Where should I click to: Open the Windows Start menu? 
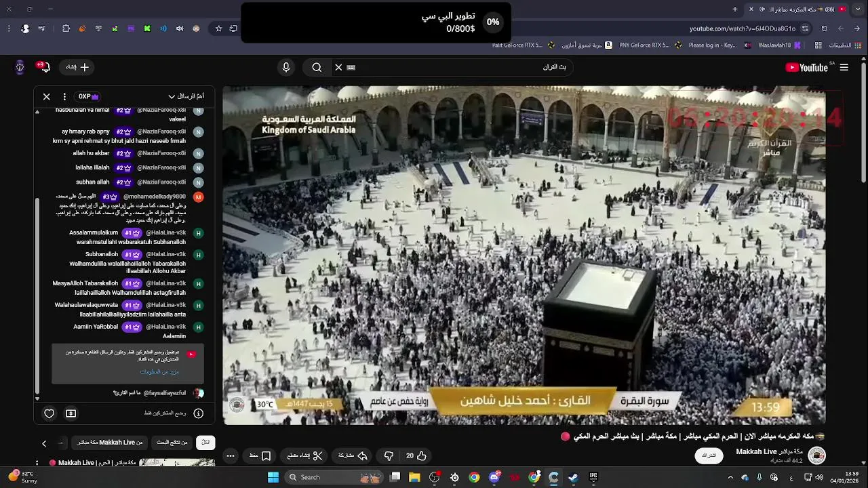pos(273,477)
